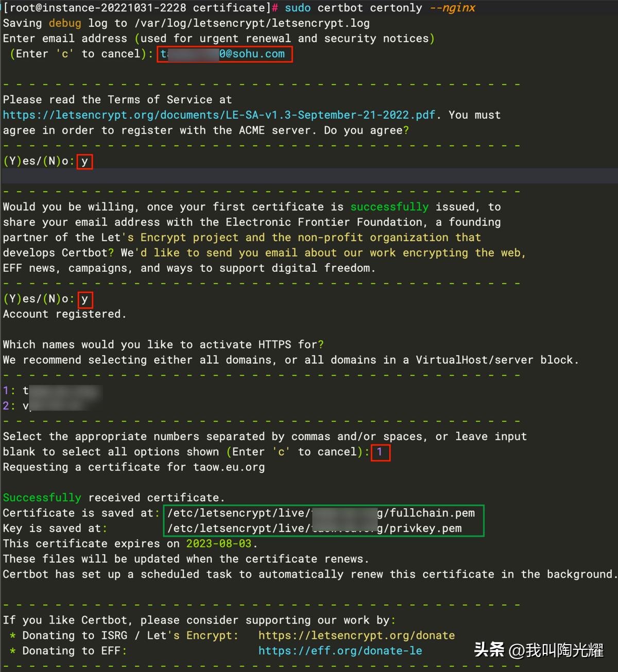
Task: Click 'We recommend selecting either all domains' line
Action: 291,360
